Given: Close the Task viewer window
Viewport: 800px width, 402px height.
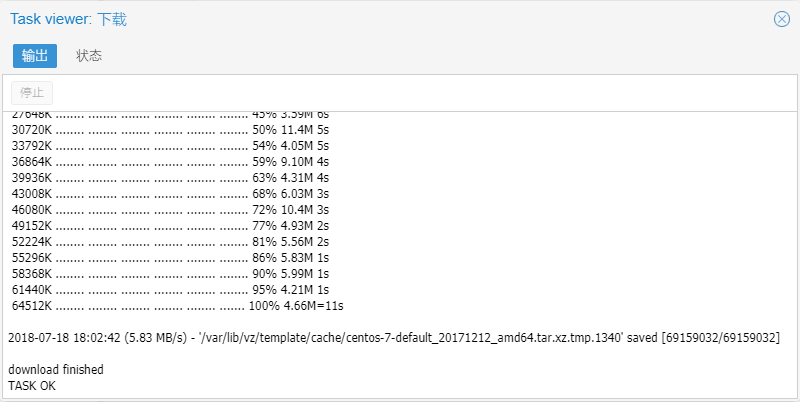Looking at the screenshot, I should click(782, 19).
